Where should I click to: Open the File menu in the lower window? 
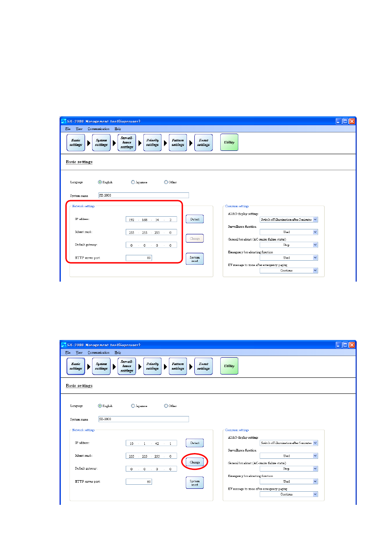(x=68, y=352)
